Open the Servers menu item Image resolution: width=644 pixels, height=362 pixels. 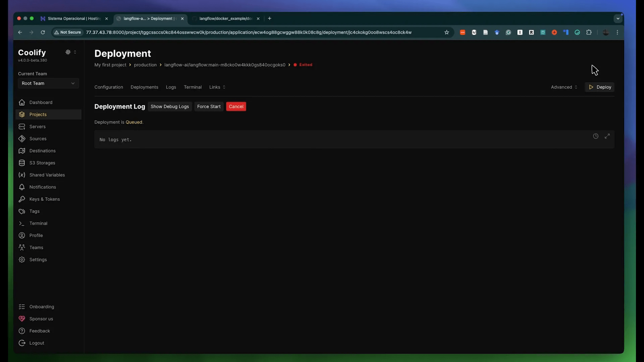click(x=48, y=126)
